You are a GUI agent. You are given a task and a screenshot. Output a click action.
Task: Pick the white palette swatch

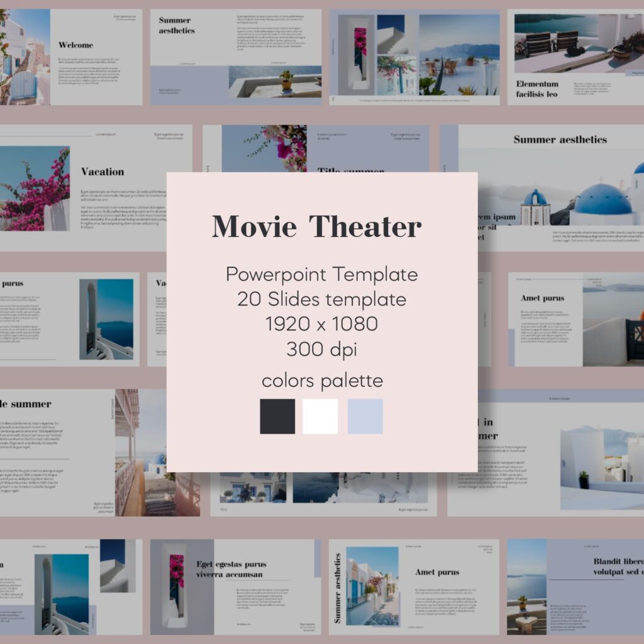(x=320, y=416)
